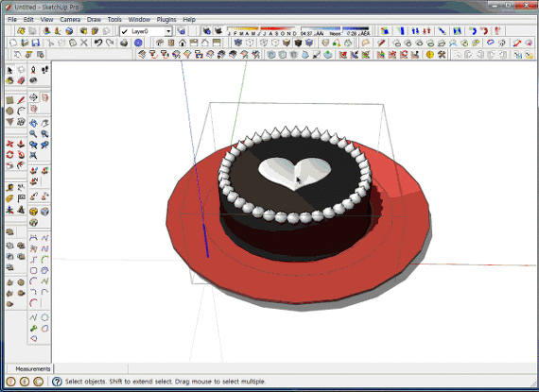Open the Plugins menu
This screenshot has width=539, height=392.
(166, 20)
